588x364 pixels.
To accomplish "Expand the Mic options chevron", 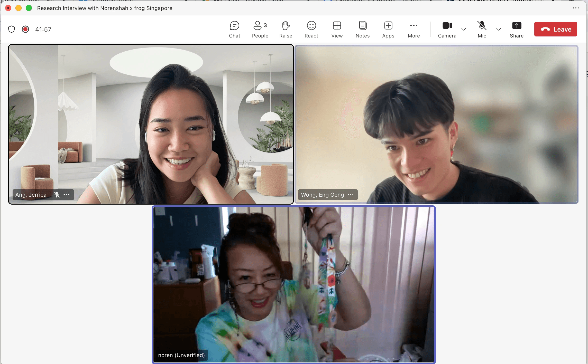I will click(499, 29).
